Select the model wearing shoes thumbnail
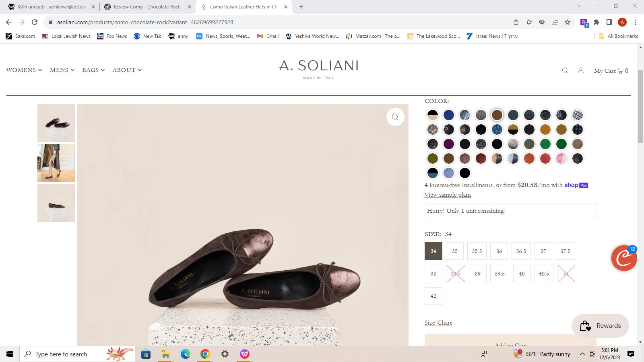644x362 pixels. click(x=56, y=163)
